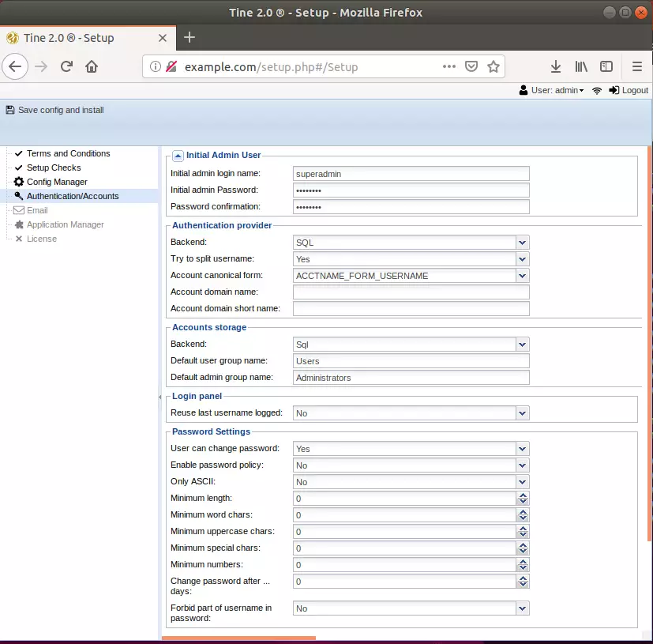The image size is (653, 644).
Task: Open User can change password dropdown
Action: pyautogui.click(x=522, y=449)
